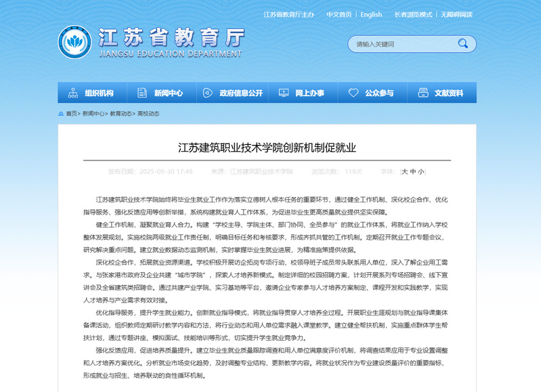Open the 中文首页 Chinese homepage link

click(x=339, y=14)
